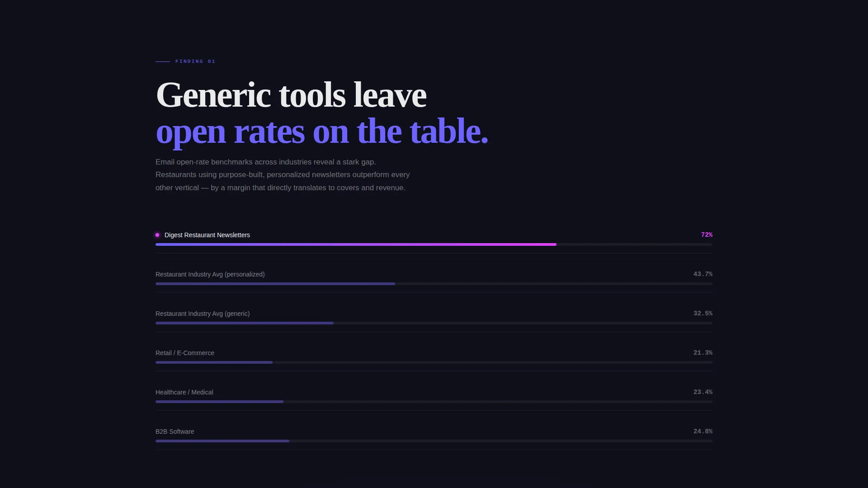Click the purple heading 'open rates on the table.'
The image size is (868, 488).
pos(322,131)
